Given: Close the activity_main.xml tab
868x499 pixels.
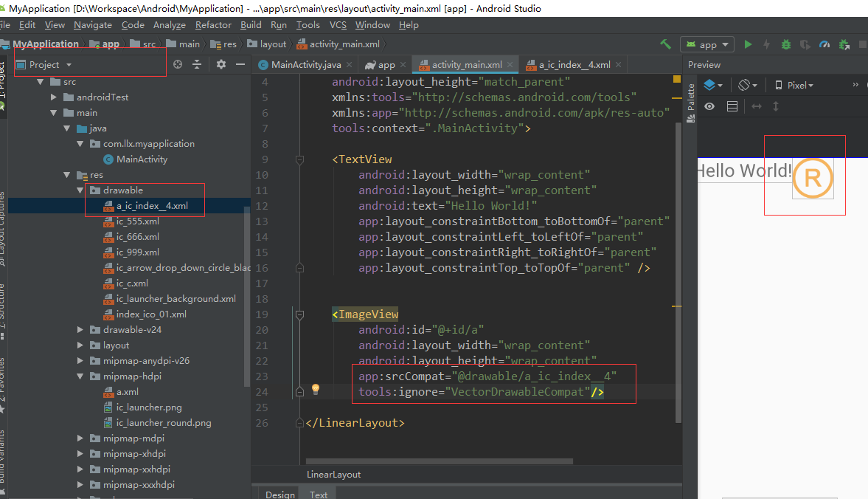Looking at the screenshot, I should [x=510, y=65].
